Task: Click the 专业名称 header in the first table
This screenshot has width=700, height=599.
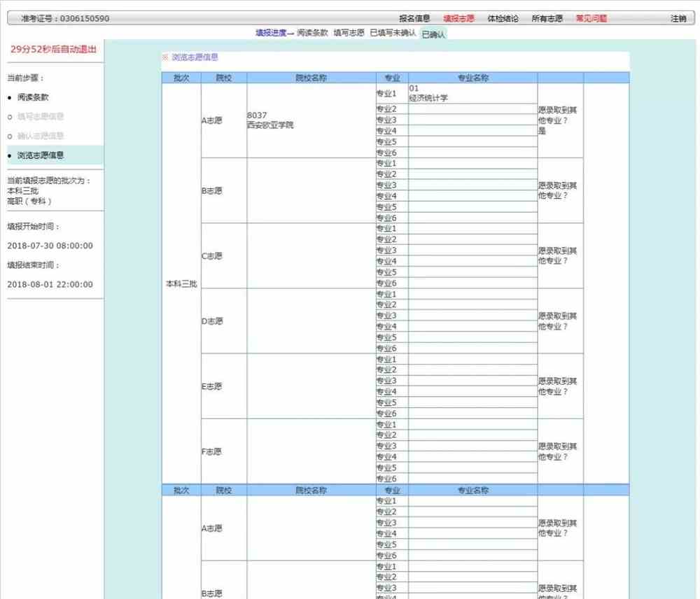Action: 473,78
